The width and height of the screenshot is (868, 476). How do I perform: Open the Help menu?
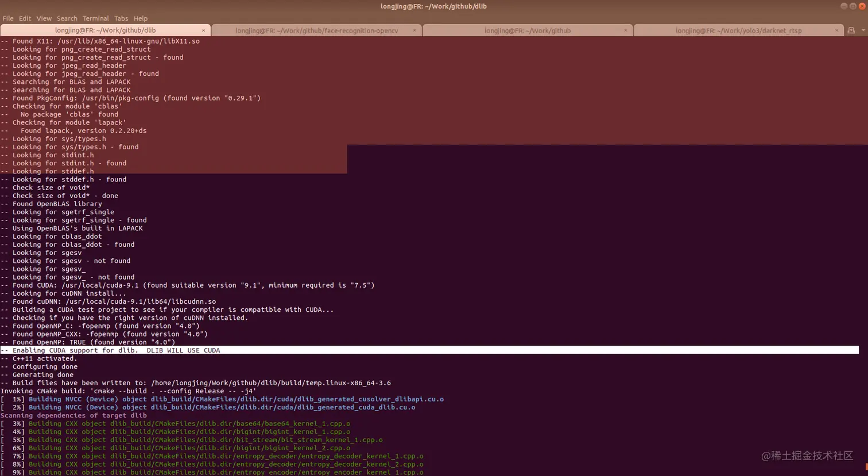pos(140,18)
